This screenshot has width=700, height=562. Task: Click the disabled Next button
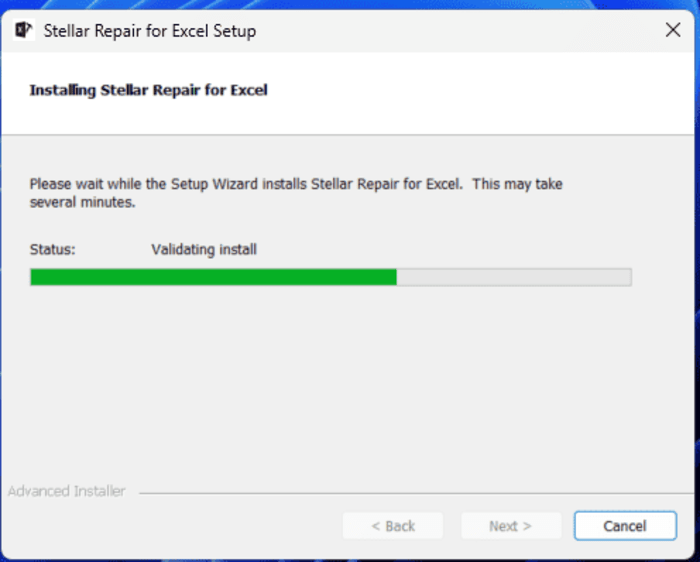(511, 526)
